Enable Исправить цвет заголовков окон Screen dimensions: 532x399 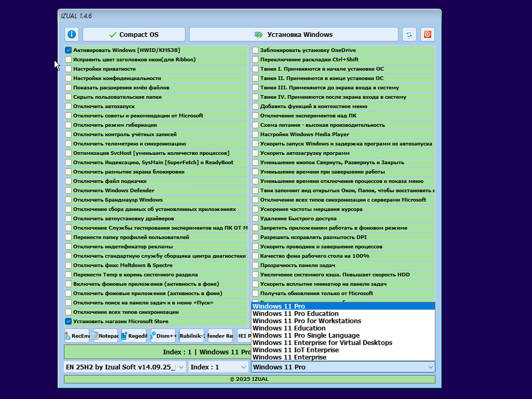tap(68, 59)
